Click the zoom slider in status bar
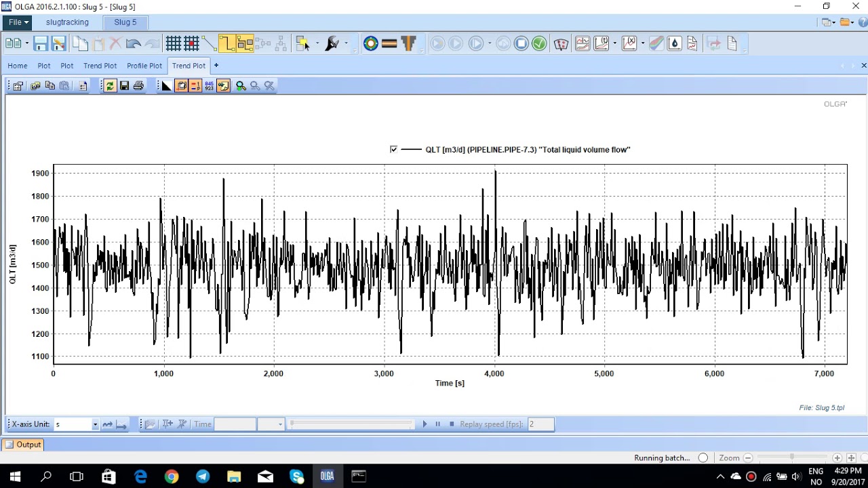This screenshot has width=868, height=488. (792, 458)
